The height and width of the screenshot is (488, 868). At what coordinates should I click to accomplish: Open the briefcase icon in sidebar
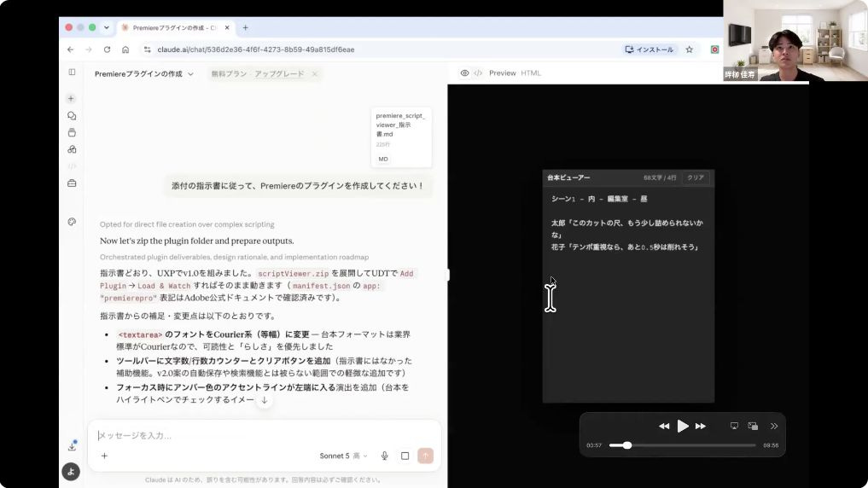(72, 183)
